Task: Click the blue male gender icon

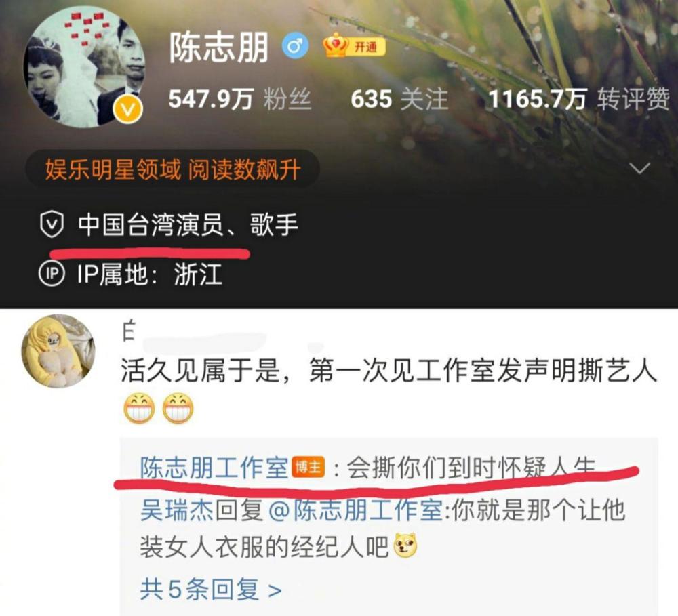Action: 296,46
